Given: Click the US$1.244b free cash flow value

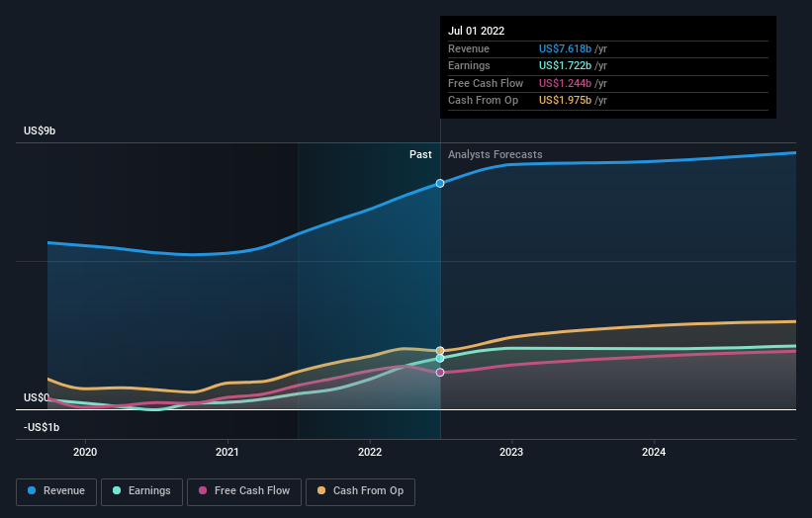Looking at the screenshot, I should [565, 83].
